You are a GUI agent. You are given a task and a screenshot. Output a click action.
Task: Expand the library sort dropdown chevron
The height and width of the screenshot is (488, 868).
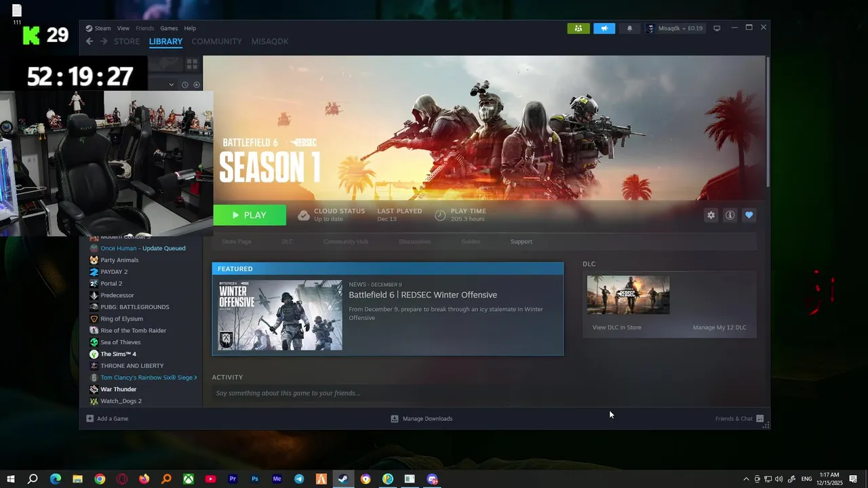point(172,85)
